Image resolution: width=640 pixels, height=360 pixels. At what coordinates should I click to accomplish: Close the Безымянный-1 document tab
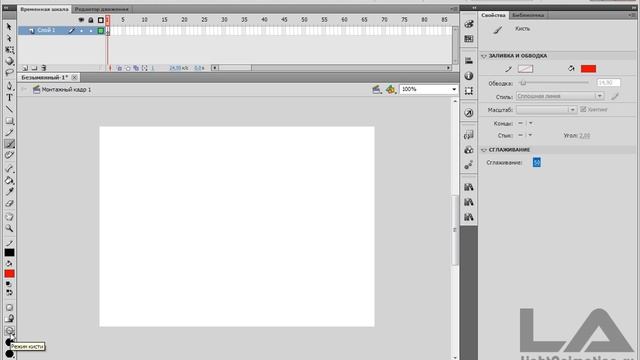click(x=75, y=77)
